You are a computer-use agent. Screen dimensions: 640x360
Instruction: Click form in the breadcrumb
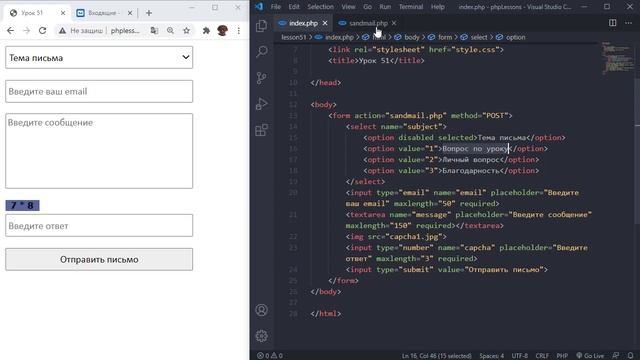(x=445, y=37)
